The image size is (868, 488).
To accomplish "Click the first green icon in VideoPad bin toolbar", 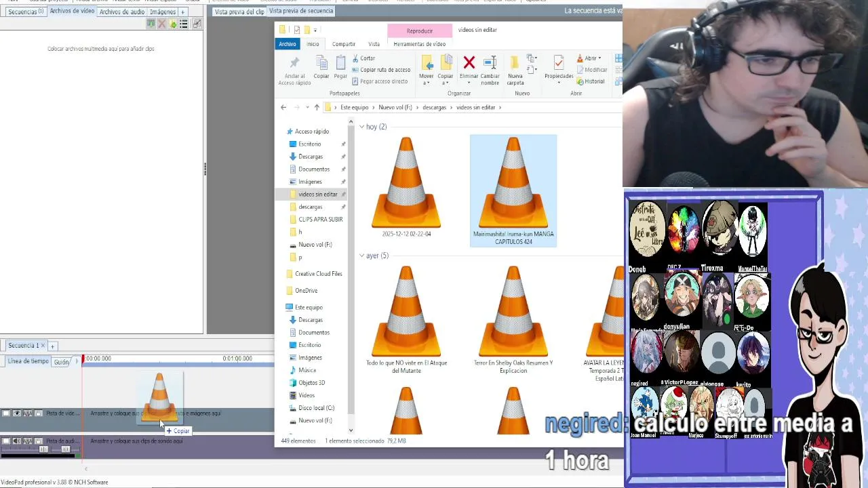I will point(151,24).
